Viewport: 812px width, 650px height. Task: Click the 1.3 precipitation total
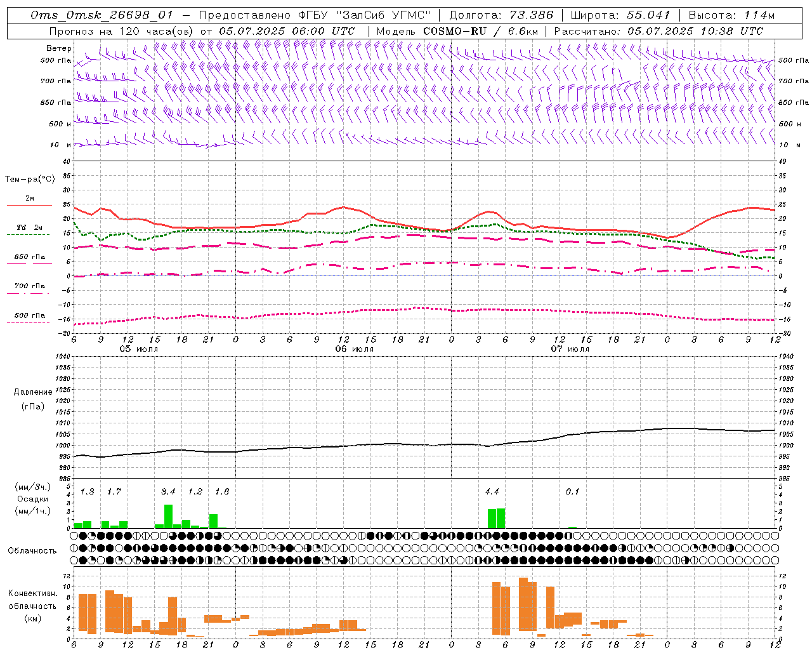coord(88,491)
